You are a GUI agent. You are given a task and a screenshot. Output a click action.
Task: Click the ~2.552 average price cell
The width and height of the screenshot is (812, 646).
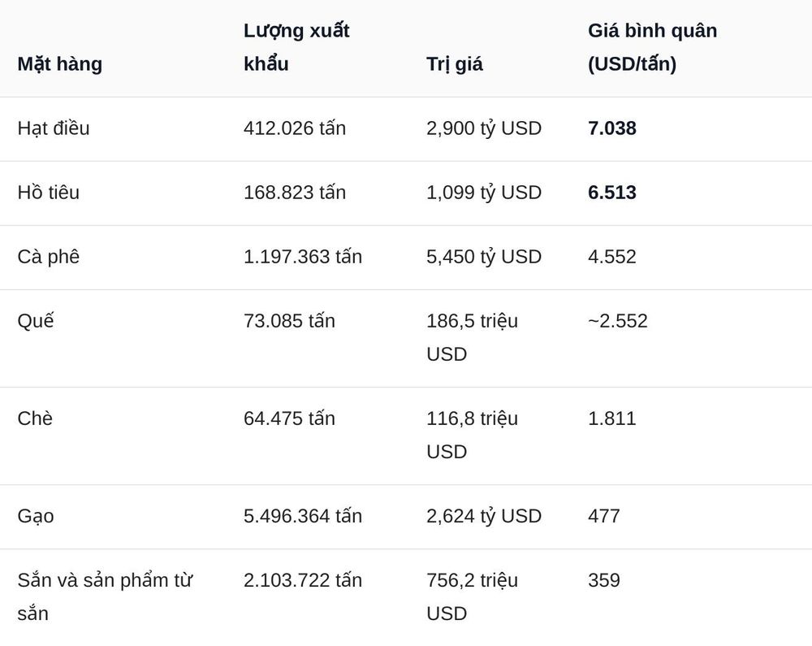tap(617, 321)
